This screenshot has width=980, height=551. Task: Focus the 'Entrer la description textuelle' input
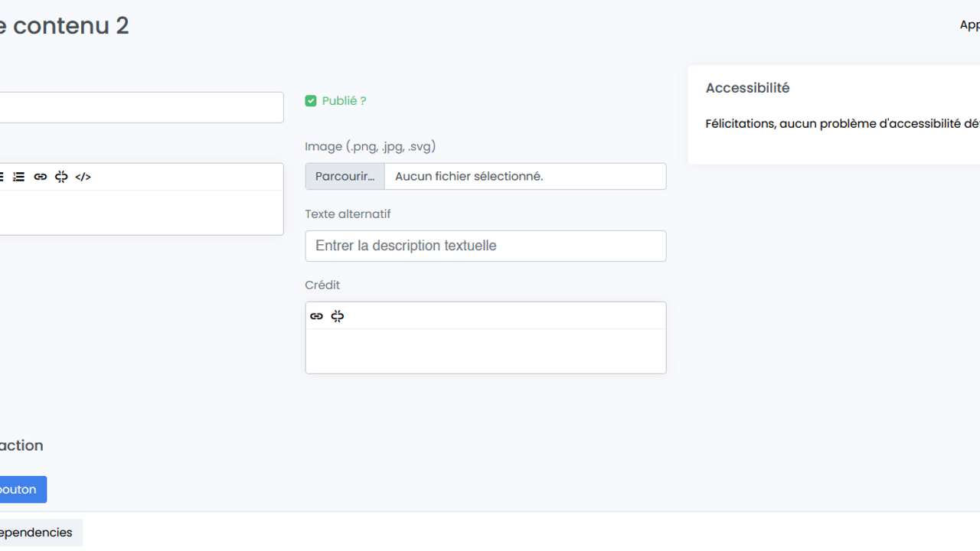[x=485, y=246]
